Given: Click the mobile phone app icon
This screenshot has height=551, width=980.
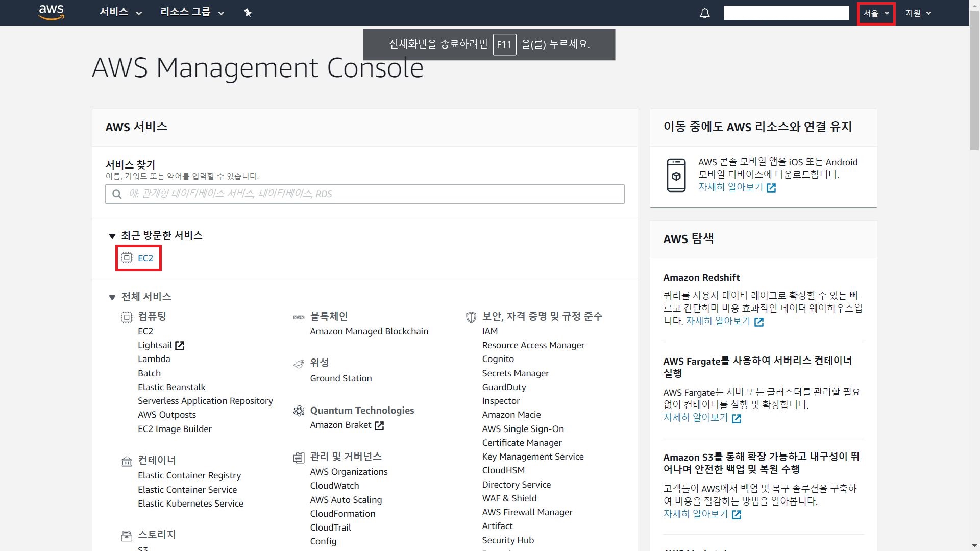Looking at the screenshot, I should point(676,175).
